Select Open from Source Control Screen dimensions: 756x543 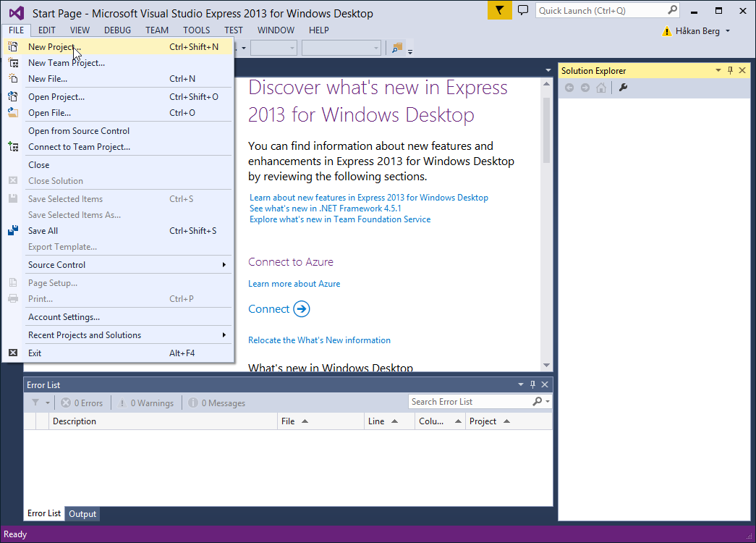coord(118,131)
